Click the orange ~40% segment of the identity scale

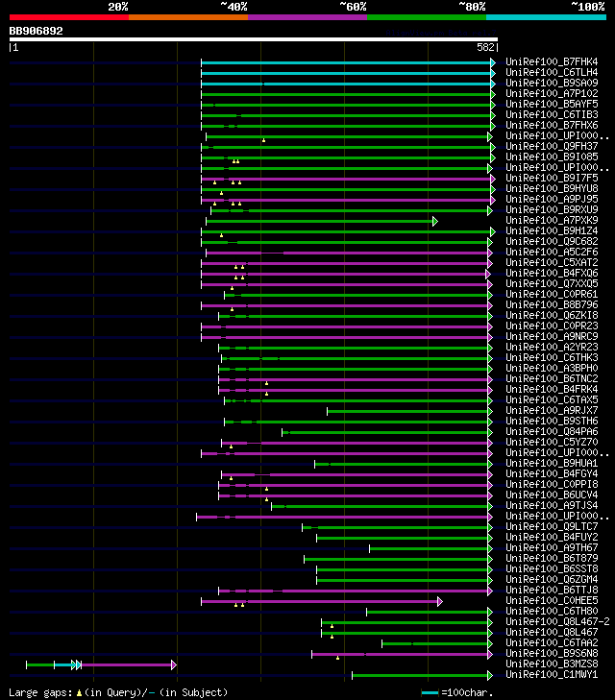pos(188,17)
